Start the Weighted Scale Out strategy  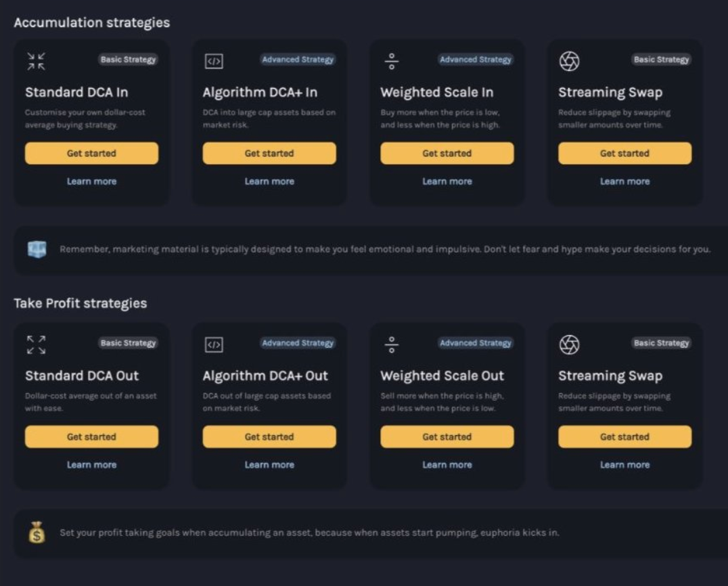coord(447,437)
